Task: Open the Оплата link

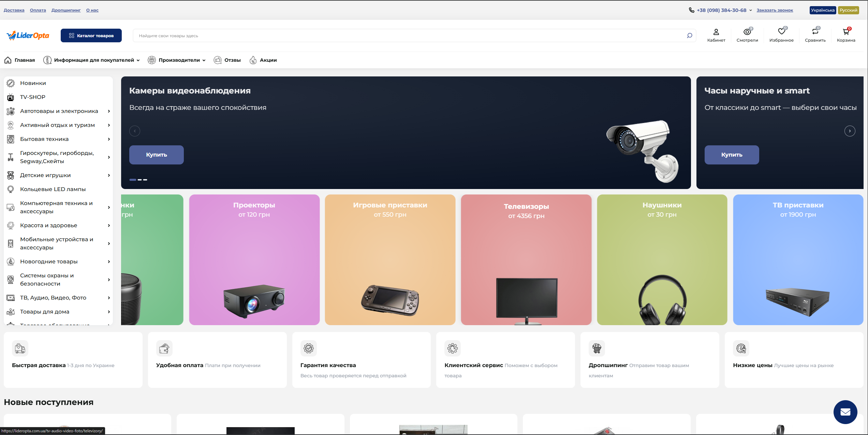Action: pyautogui.click(x=38, y=10)
